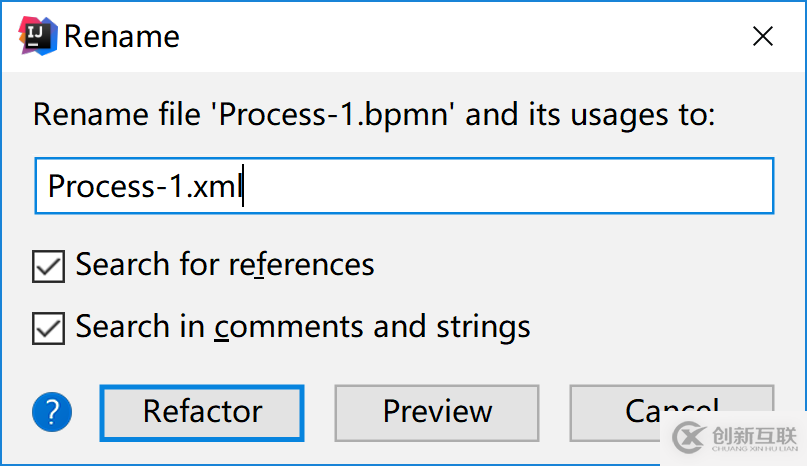
Task: Focus the new file name input field
Action: pyautogui.click(x=404, y=186)
